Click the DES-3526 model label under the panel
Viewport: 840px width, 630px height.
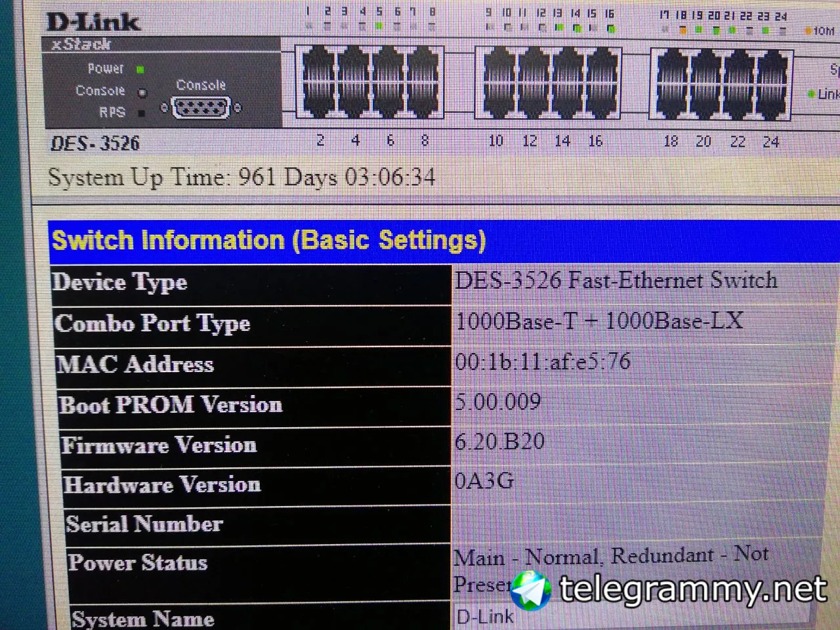click(x=95, y=143)
